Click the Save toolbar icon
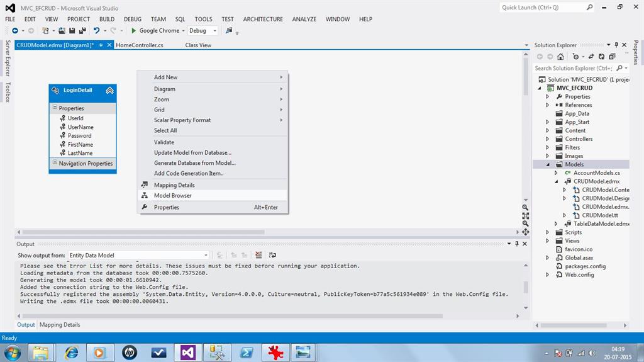Viewport: 644px width, 362px height. click(72, 31)
